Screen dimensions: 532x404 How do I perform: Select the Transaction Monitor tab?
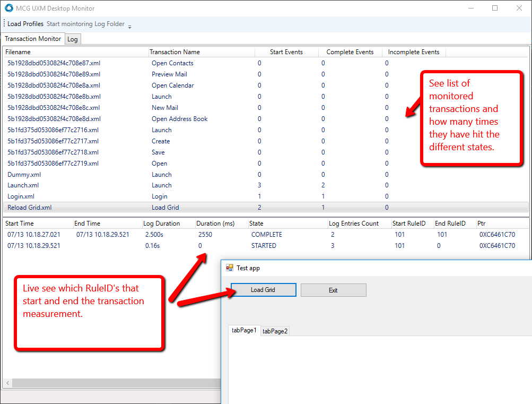pyautogui.click(x=33, y=39)
